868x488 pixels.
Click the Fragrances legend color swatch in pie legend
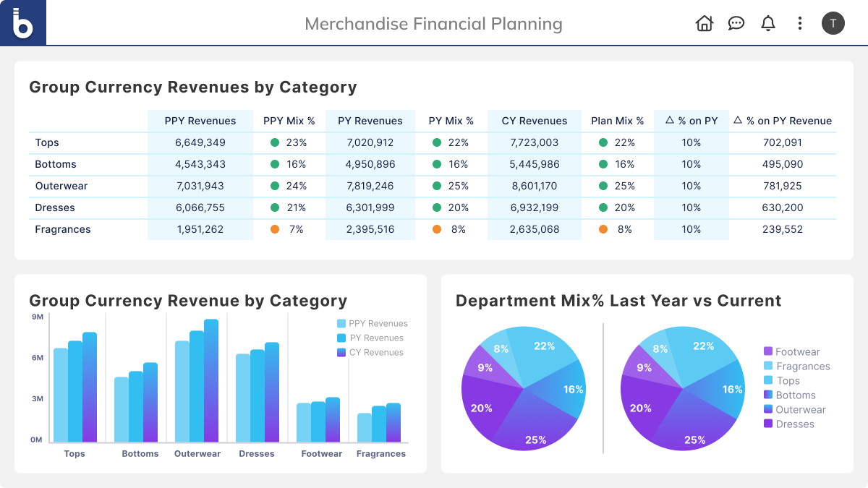(x=768, y=367)
